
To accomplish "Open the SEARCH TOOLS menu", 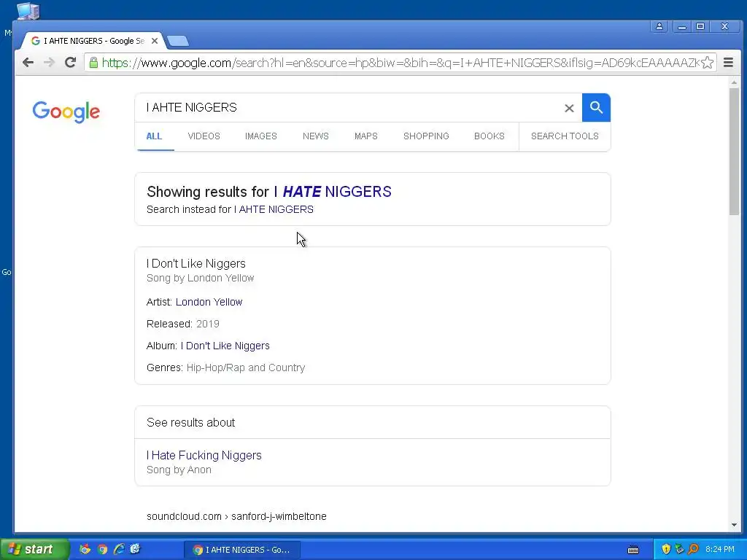I will point(565,136).
